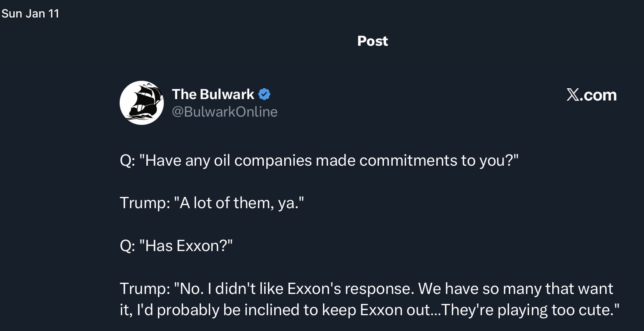Click the X logo beside .com
The width and height of the screenshot is (644, 331).
coord(573,95)
